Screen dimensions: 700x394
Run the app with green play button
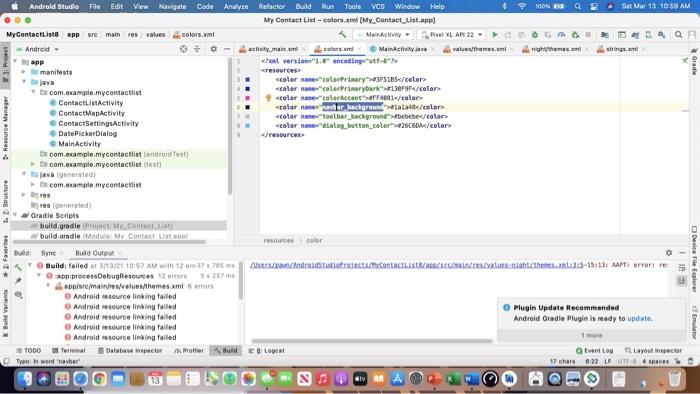click(x=495, y=34)
